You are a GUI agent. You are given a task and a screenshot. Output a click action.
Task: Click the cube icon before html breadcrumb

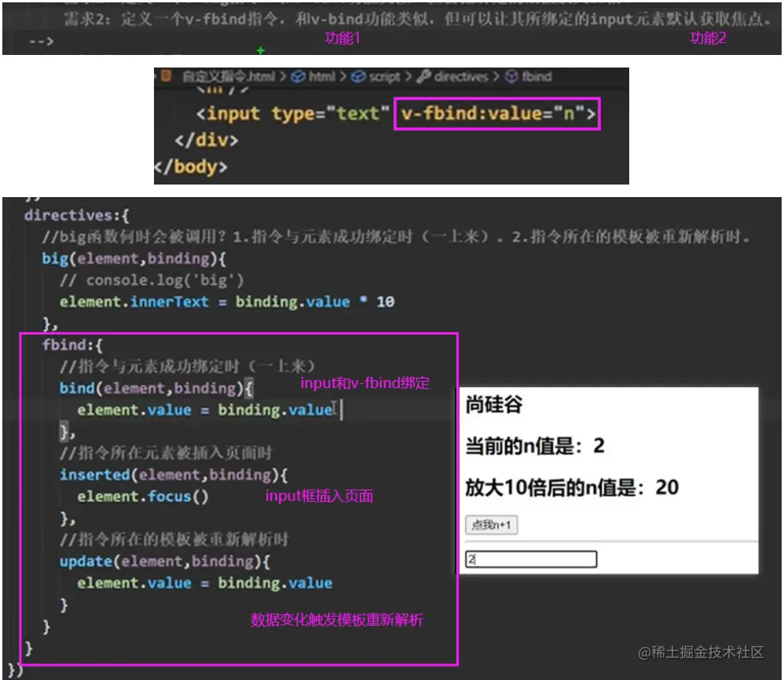(x=298, y=76)
